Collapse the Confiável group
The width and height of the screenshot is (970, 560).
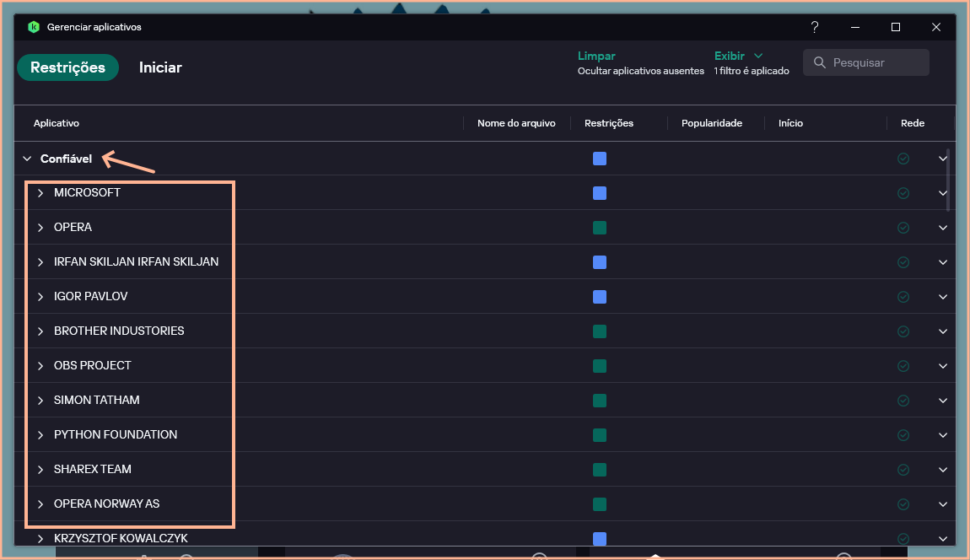27,159
